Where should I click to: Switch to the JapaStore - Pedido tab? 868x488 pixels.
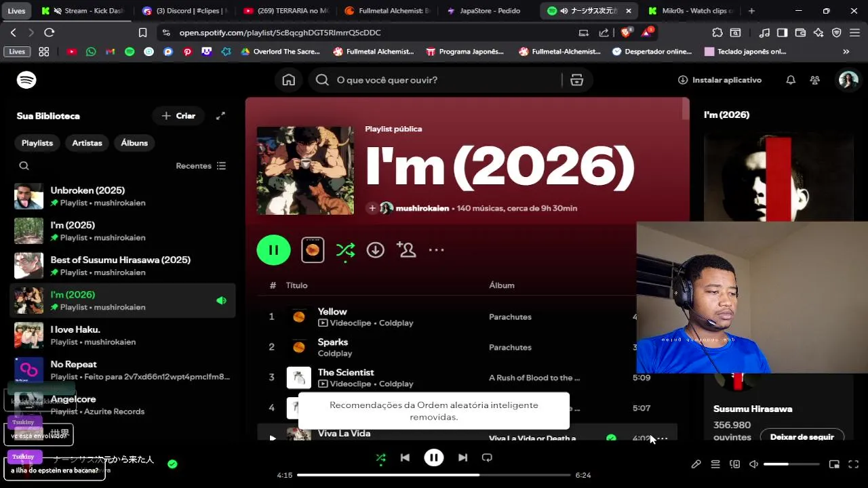(x=490, y=11)
